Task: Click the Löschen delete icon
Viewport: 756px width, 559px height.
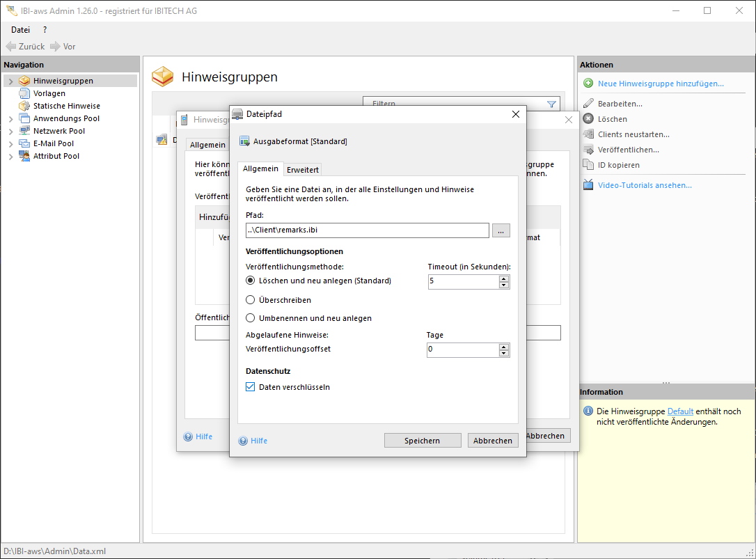Action: pos(588,119)
